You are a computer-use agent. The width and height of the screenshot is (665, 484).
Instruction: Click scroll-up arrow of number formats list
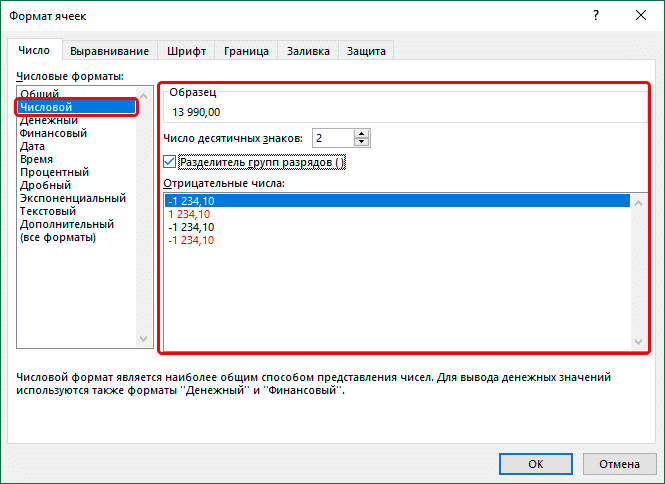click(x=143, y=96)
